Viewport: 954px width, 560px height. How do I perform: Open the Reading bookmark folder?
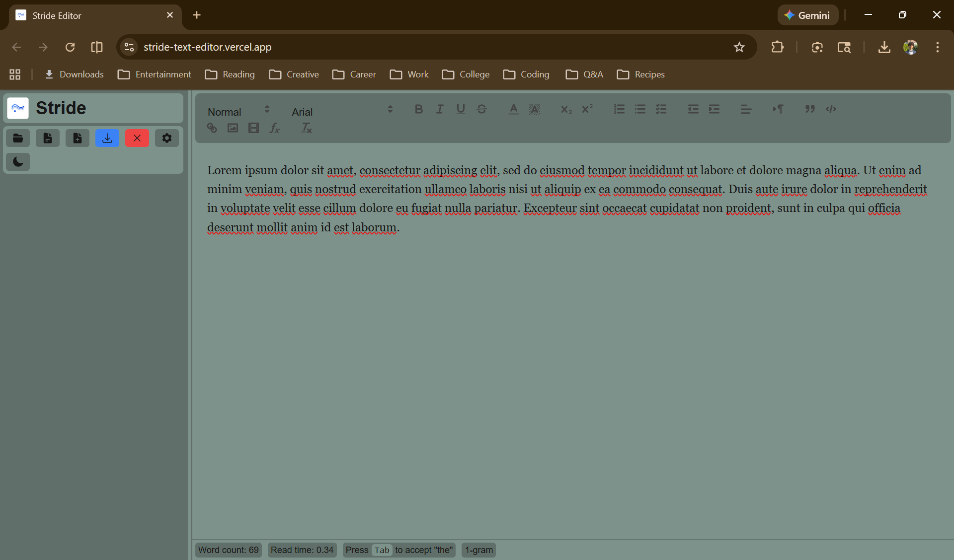[x=230, y=74]
